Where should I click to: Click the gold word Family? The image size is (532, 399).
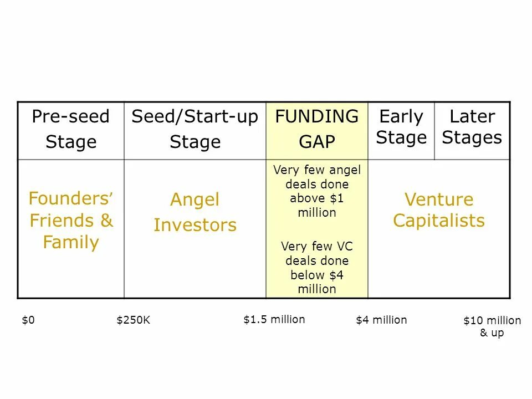(71, 242)
